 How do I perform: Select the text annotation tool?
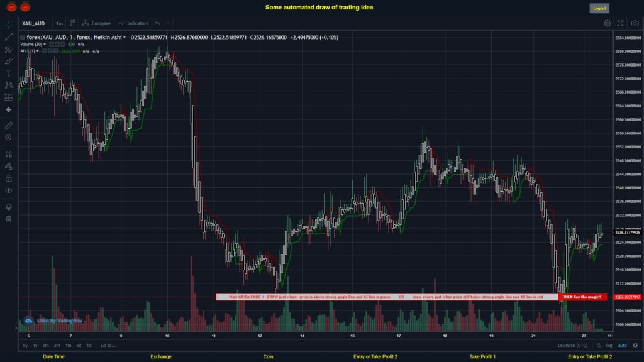click(x=9, y=73)
